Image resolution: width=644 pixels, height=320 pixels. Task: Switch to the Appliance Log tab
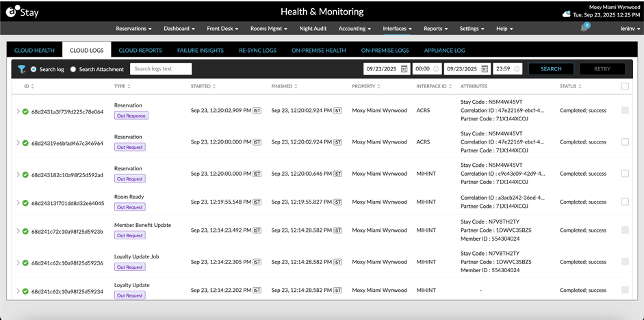click(445, 51)
